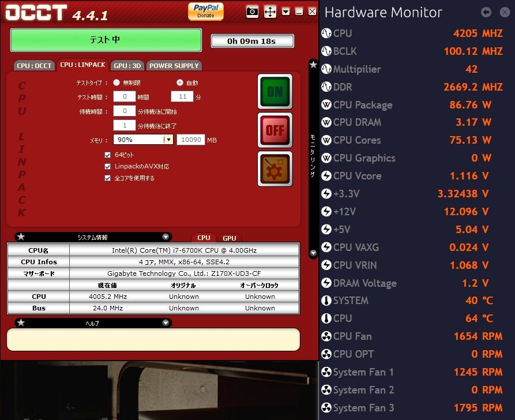Click the 4005.2 MHz CPU current value
The height and width of the screenshot is (420, 515).
coord(108,297)
